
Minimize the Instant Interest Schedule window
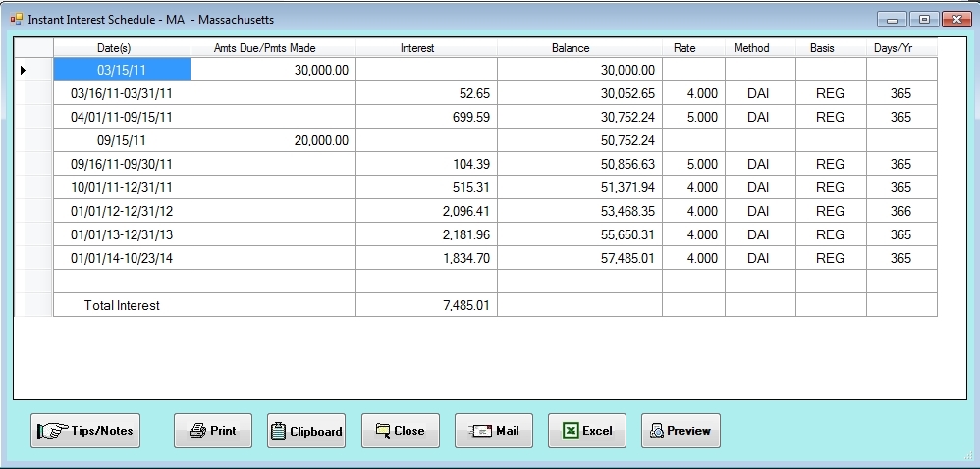[892, 20]
